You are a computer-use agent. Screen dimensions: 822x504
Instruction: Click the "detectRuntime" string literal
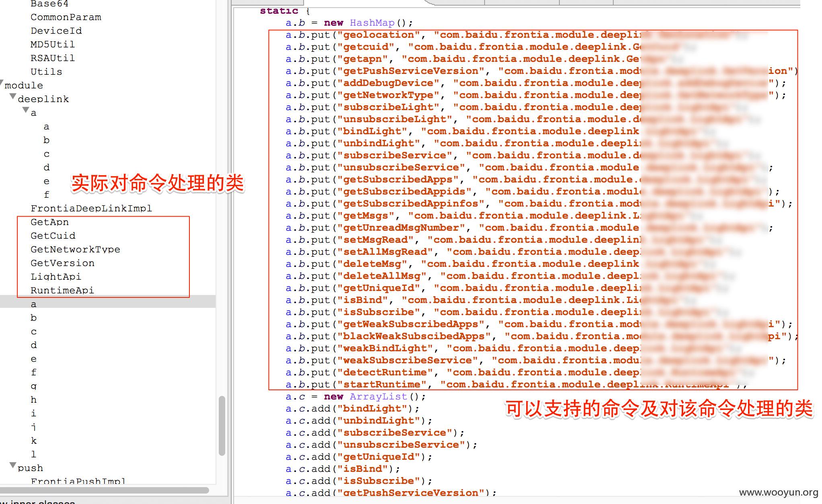[385, 373]
